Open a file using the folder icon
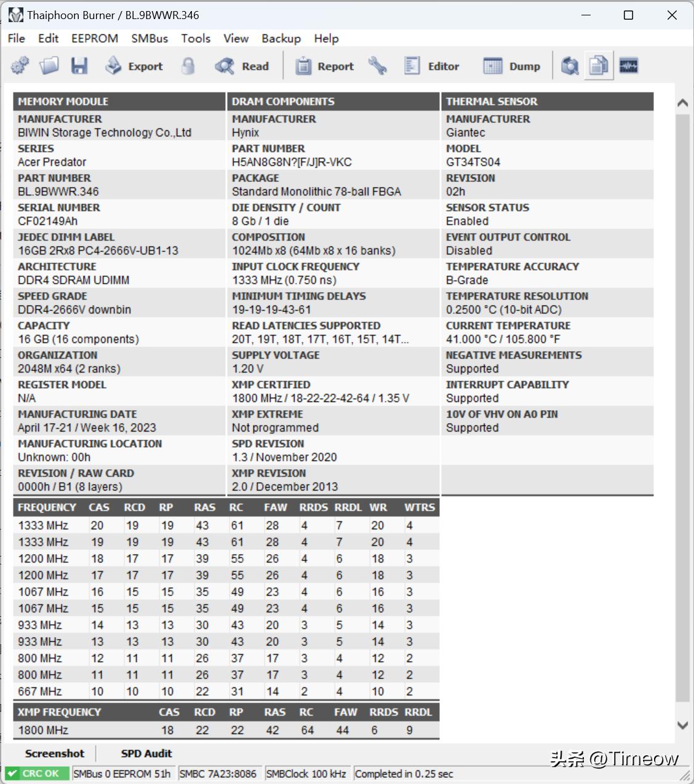 click(x=49, y=66)
